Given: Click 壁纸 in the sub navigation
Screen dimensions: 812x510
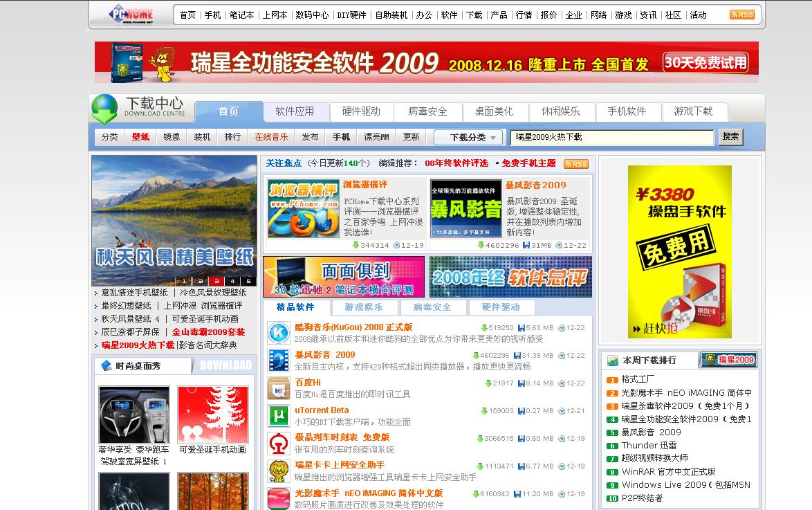Looking at the screenshot, I should tap(141, 137).
